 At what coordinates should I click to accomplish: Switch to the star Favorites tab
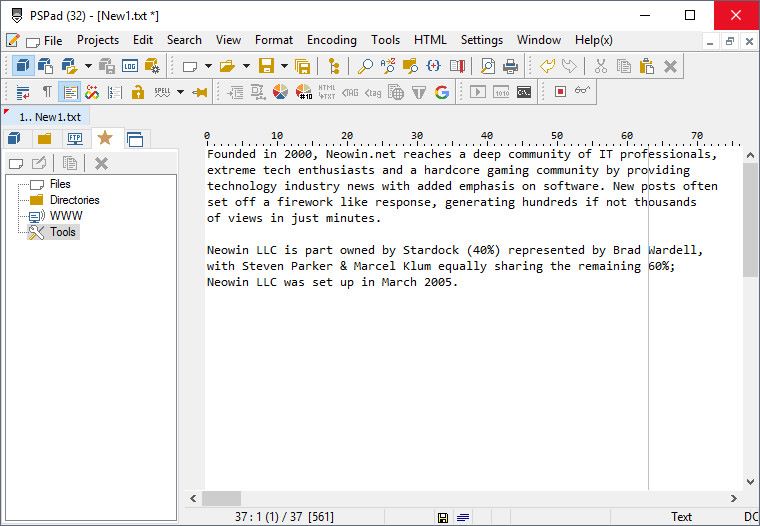(105, 138)
